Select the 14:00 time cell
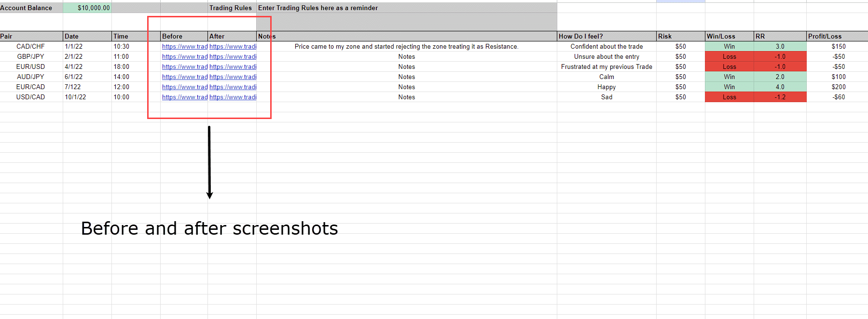The width and height of the screenshot is (868, 319). pyautogui.click(x=136, y=77)
